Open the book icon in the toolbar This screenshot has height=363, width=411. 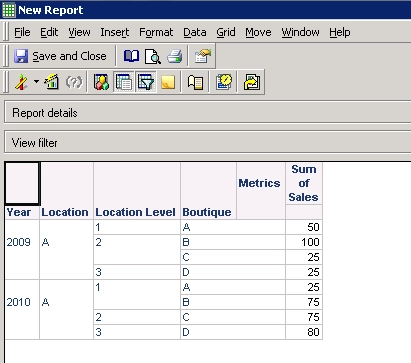tap(131, 56)
